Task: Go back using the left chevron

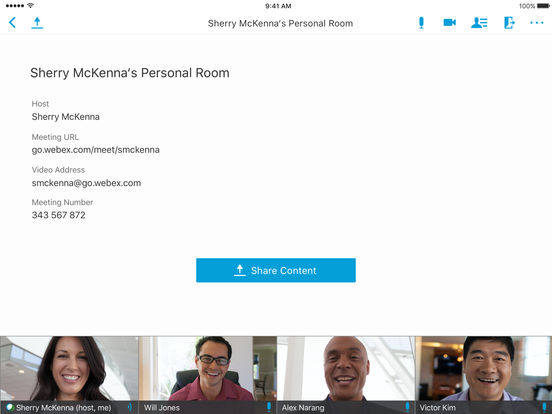Action: pyautogui.click(x=12, y=23)
